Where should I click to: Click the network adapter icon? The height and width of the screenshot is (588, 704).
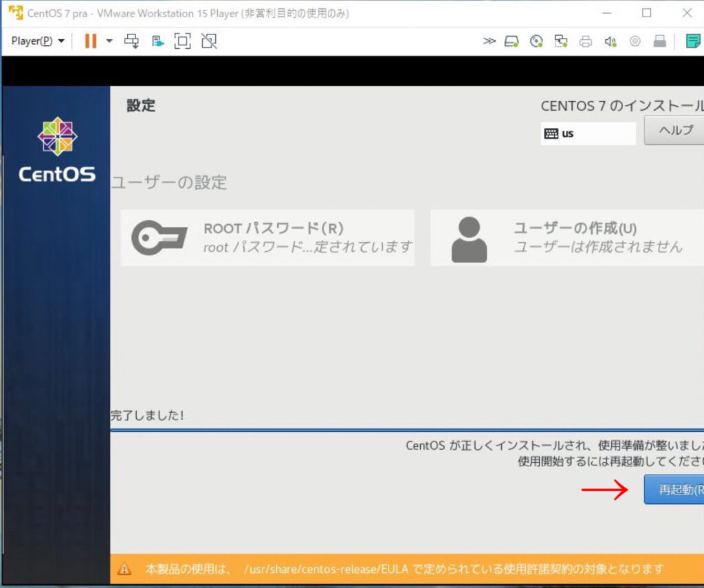561,41
